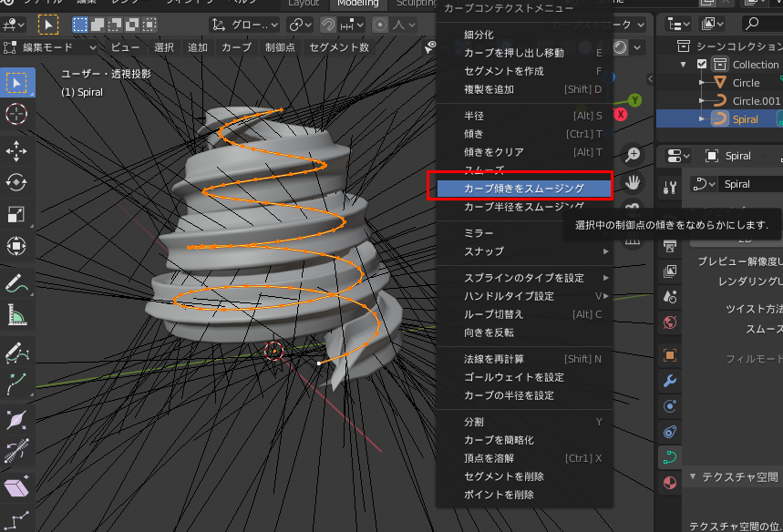Select the Measure tool
This screenshot has width=783, height=532.
(16, 315)
